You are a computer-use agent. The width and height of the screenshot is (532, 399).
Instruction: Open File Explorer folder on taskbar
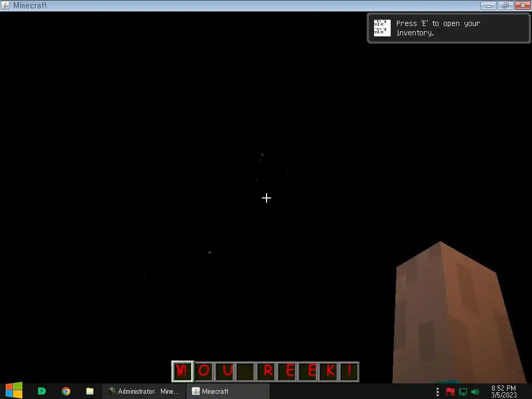point(89,391)
